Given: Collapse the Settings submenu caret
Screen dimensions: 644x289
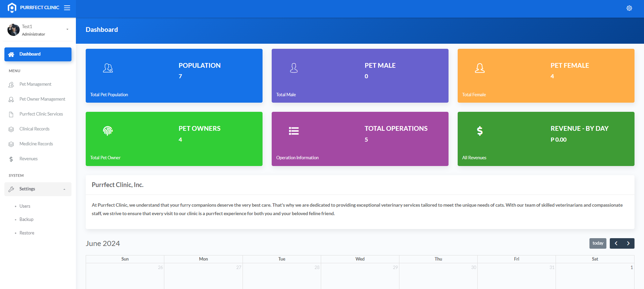Looking at the screenshot, I should pyautogui.click(x=64, y=189).
